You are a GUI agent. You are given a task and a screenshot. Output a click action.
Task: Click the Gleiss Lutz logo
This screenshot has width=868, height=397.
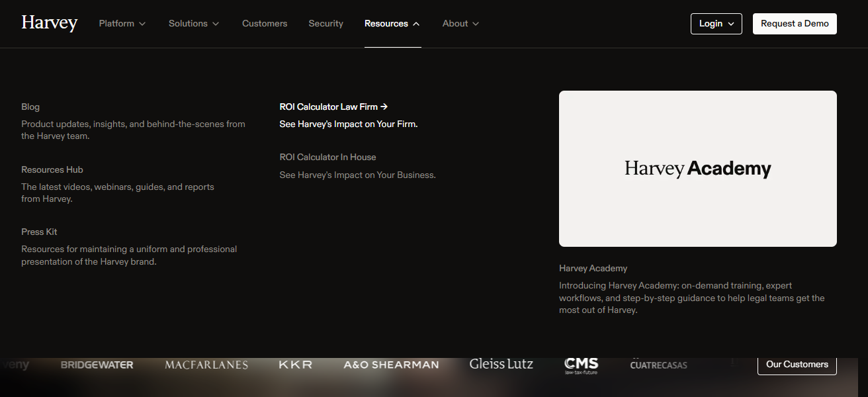tap(501, 364)
